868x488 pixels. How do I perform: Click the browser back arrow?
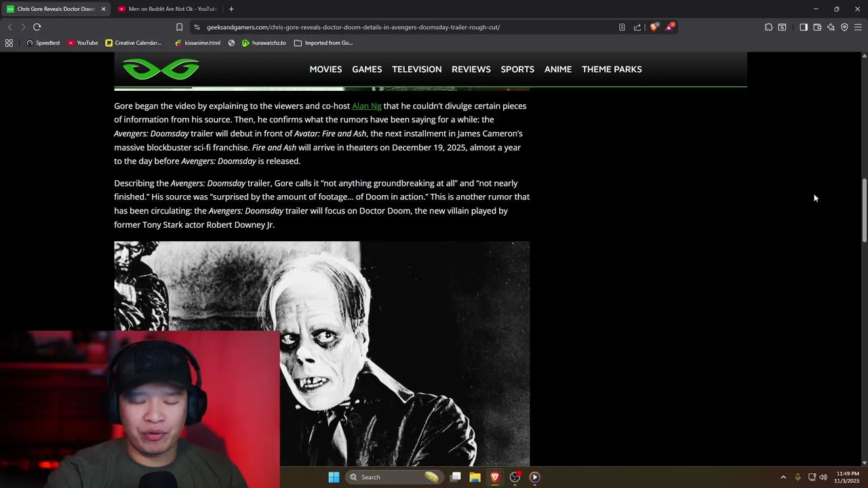point(9,27)
